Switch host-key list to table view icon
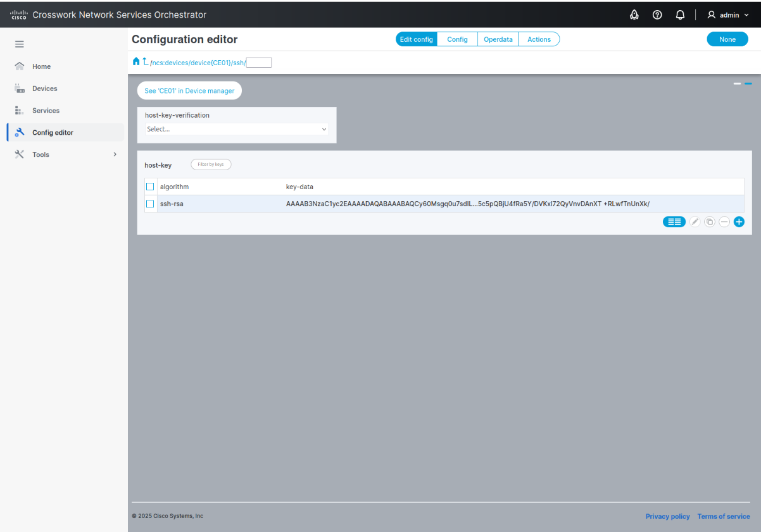 (674, 222)
